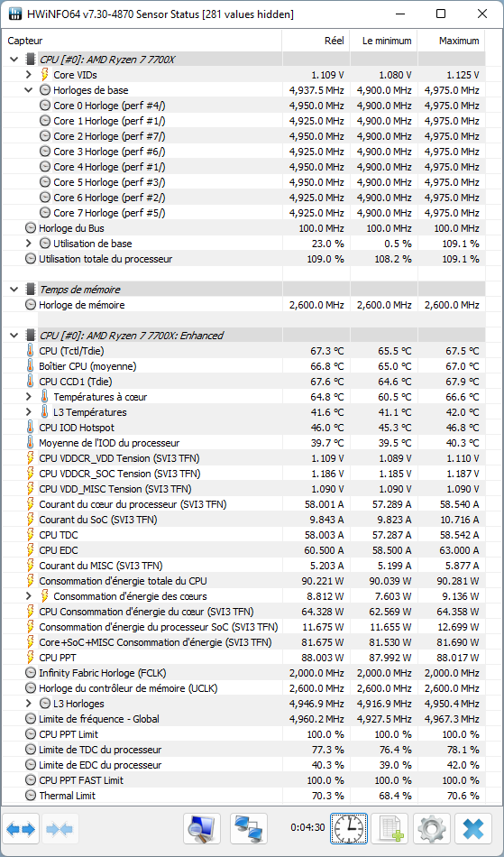Click the thermometer icon beside CPU (Tctl/Tdie)
504x857 pixels.
pos(30,351)
